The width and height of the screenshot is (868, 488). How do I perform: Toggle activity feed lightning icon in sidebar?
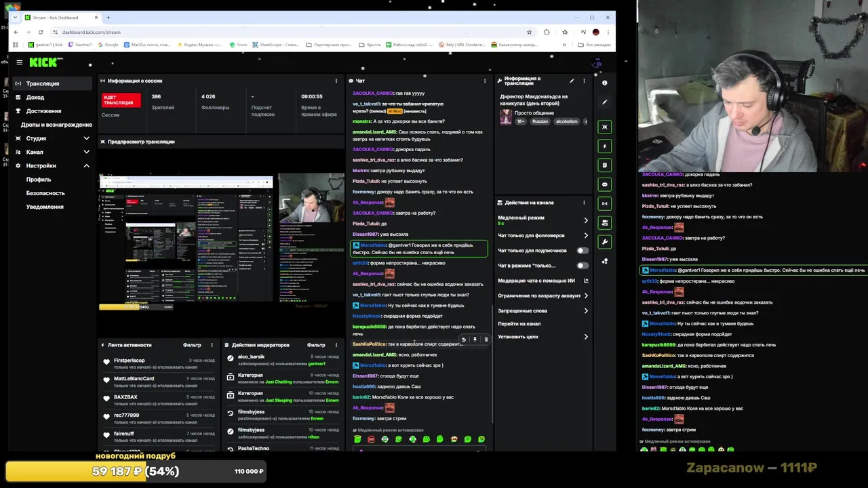605,146
